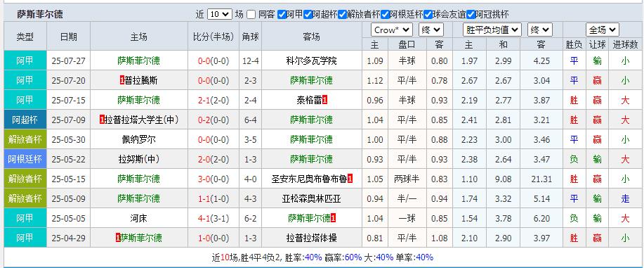Click the 两球半 handicap value
Image resolution: width=644 pixels, height=268 pixels.
(407, 179)
